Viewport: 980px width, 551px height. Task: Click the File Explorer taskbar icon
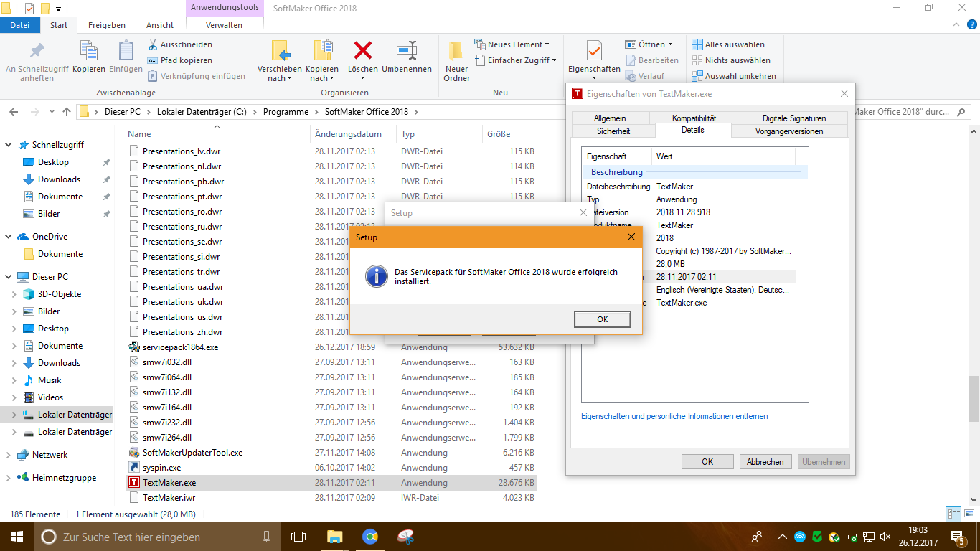334,537
